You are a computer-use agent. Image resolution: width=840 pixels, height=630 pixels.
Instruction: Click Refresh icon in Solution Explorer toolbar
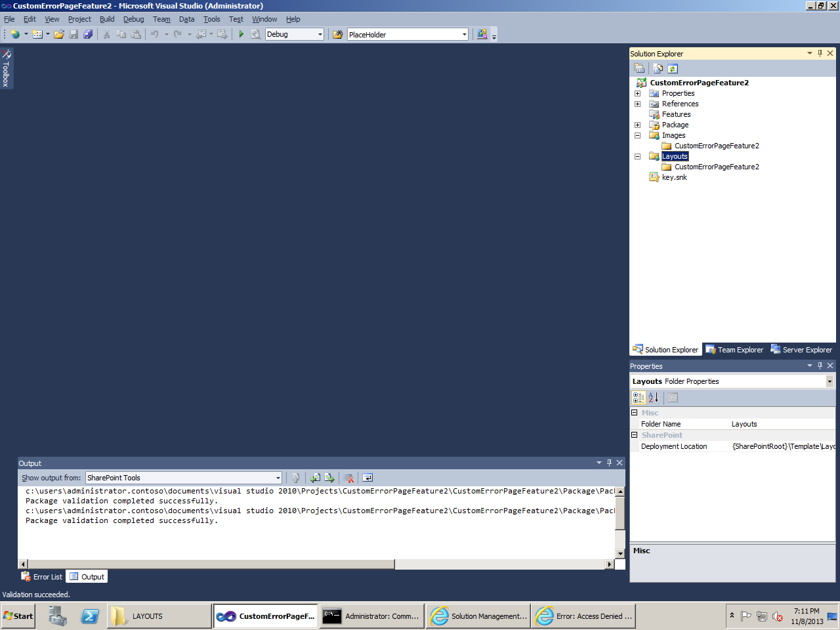(x=673, y=68)
